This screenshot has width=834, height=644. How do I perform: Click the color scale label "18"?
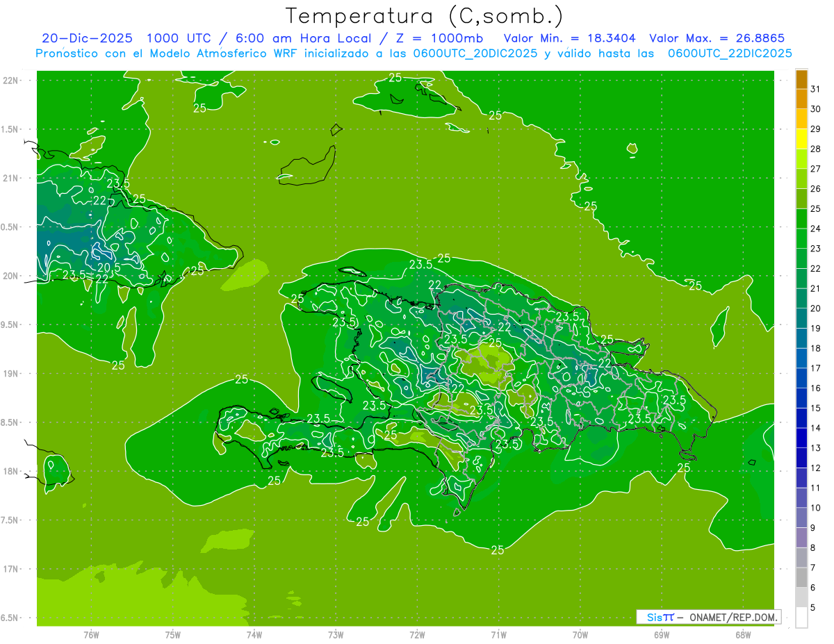[816, 348]
